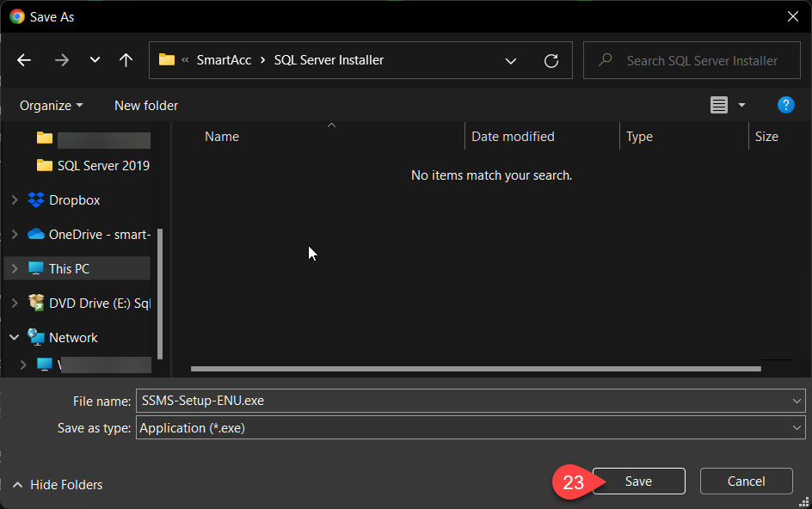Go back using the left arrow
Viewport: 812px width, 509px height.
point(24,60)
